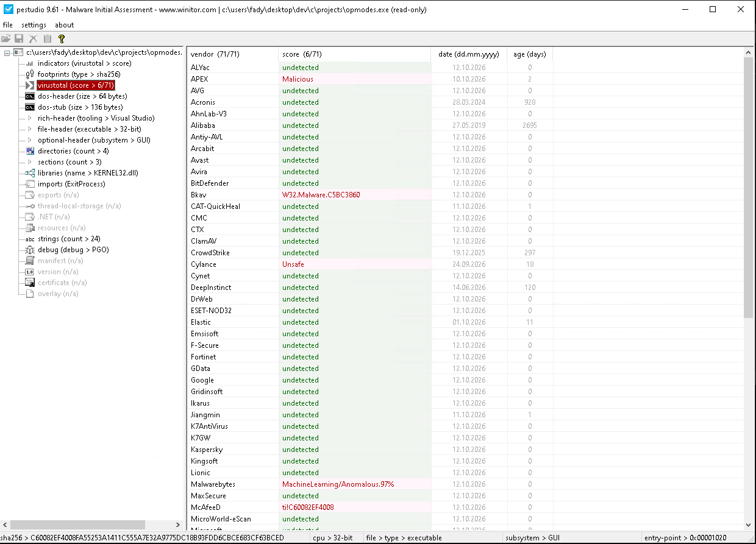
Task: Click the cpu > 32-bit status entry
Action: click(332, 538)
